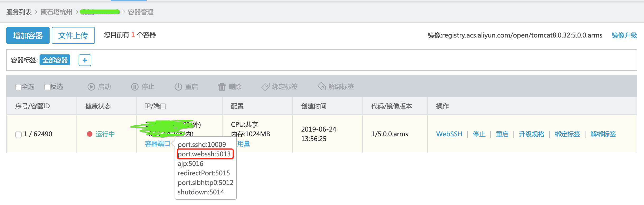The image size is (644, 205).
Task: Click the delete (删除) trash icon
Action: click(x=222, y=87)
